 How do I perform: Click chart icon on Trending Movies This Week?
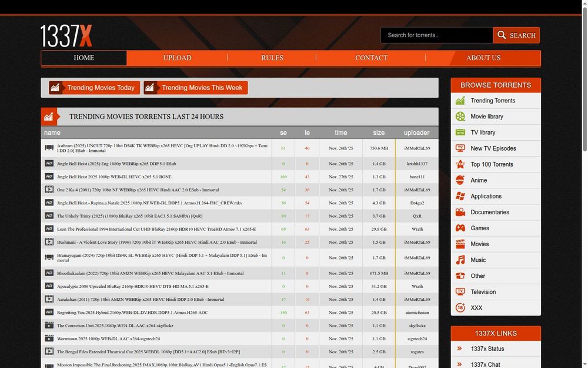tap(149, 88)
